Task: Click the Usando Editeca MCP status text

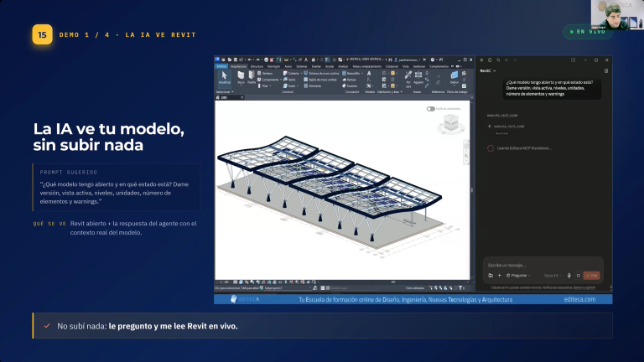Action: (x=524, y=148)
